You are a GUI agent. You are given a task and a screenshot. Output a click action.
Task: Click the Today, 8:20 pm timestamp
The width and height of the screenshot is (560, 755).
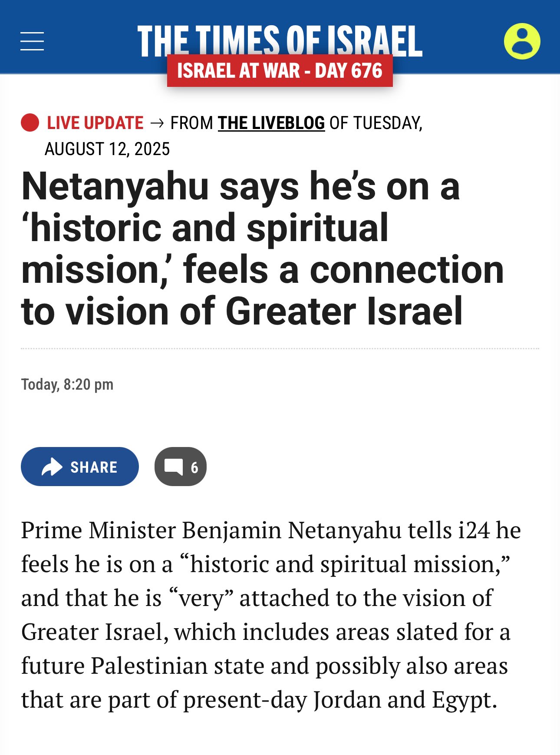tap(67, 384)
